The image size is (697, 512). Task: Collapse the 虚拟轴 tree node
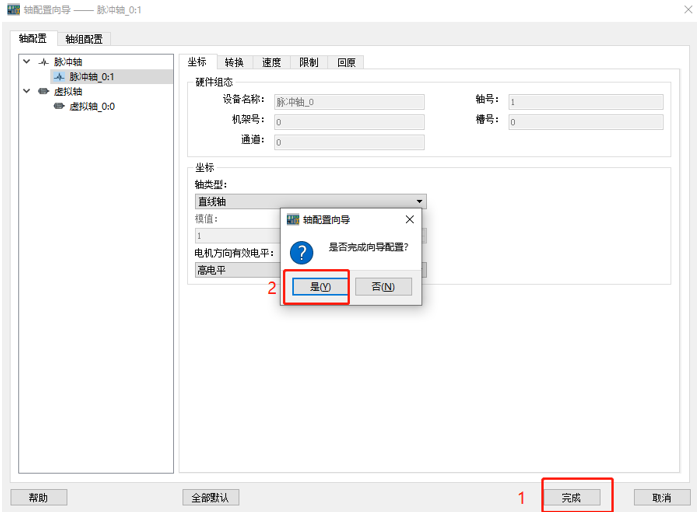pyautogui.click(x=27, y=91)
